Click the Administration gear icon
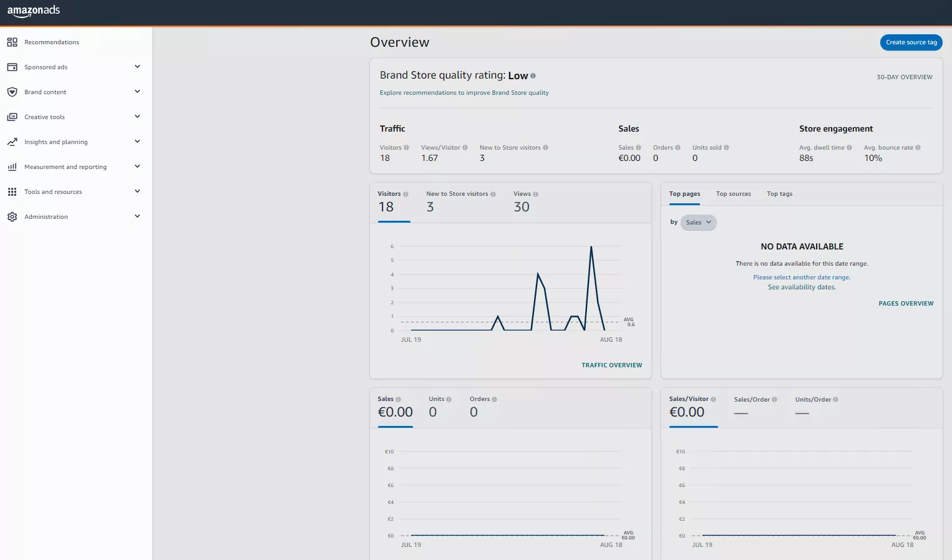This screenshot has height=560, width=952. (x=12, y=217)
